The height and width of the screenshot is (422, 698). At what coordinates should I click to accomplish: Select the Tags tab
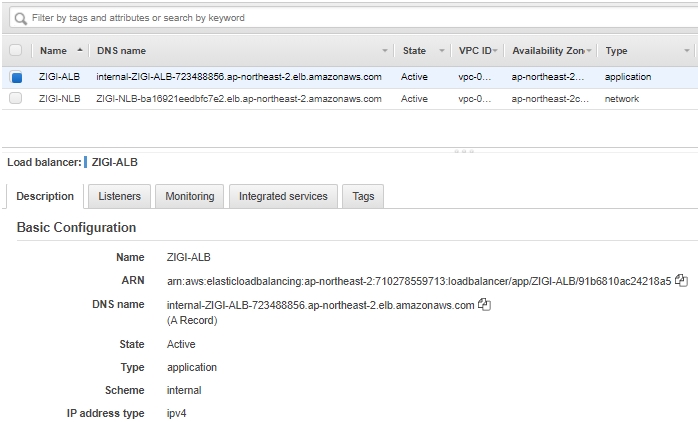point(363,196)
